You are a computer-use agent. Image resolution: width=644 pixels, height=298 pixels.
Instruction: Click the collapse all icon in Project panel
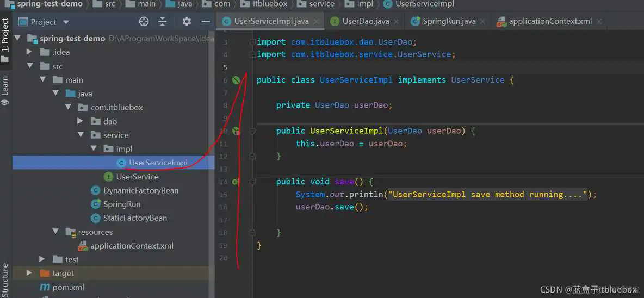click(x=162, y=22)
